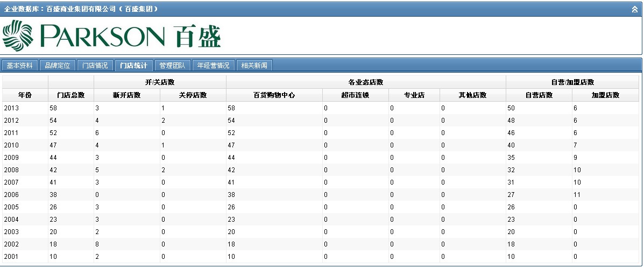Image resolution: width=644 pixels, height=268 pixels.
Task: View the 相关新闻 tab
Action: pos(254,66)
